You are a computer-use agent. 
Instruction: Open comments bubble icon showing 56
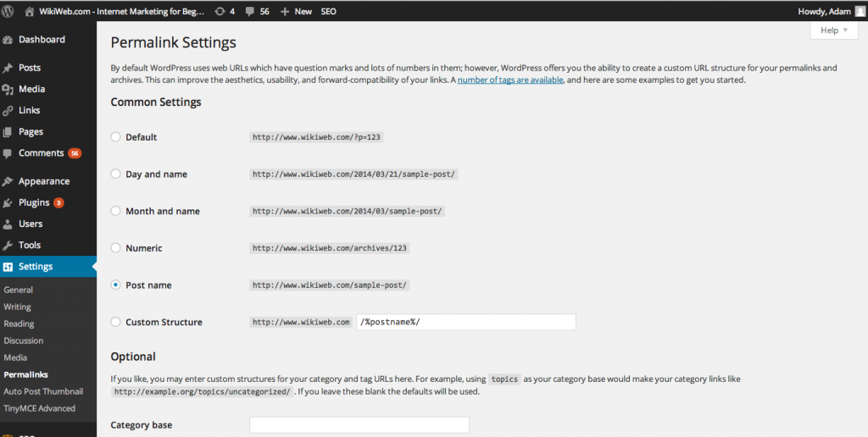pos(250,12)
